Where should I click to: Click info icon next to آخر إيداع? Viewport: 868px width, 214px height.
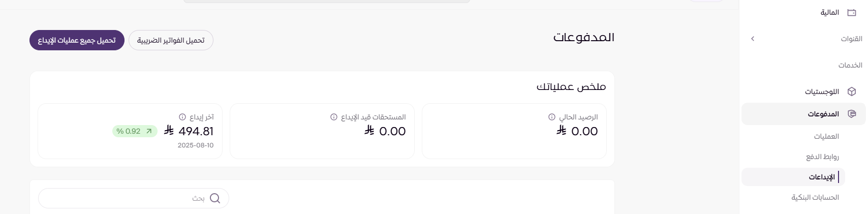(182, 117)
